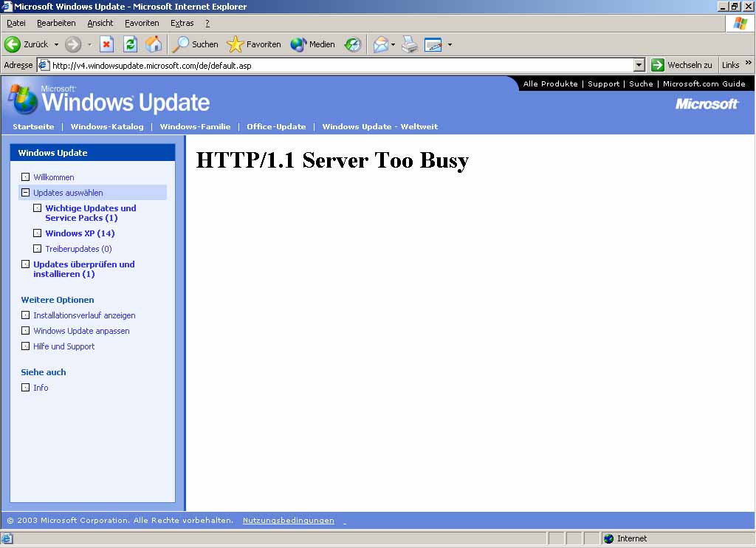Click into the address URL field

coord(340,65)
